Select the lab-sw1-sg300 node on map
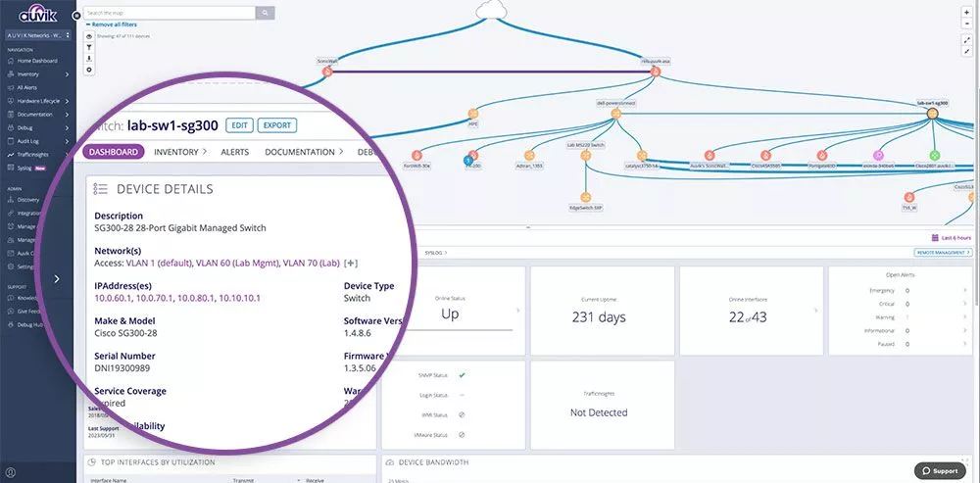Viewport: 980px width, 483px height. click(x=933, y=115)
